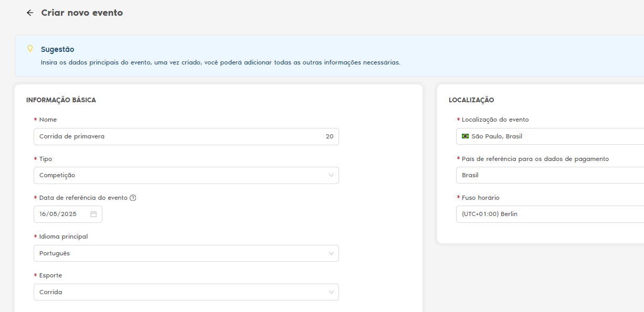Open the Tipo dropdown showing Competição
The width and height of the screenshot is (644, 312).
click(x=178, y=175)
